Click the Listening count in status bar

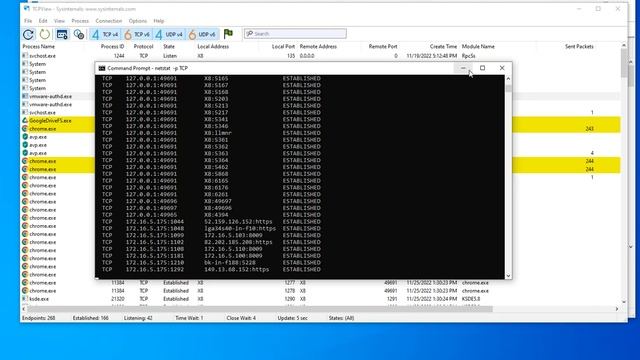tap(138, 318)
